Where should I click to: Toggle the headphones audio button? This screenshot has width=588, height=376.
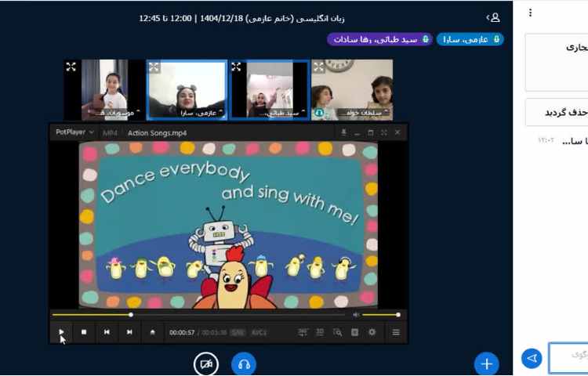click(x=244, y=364)
